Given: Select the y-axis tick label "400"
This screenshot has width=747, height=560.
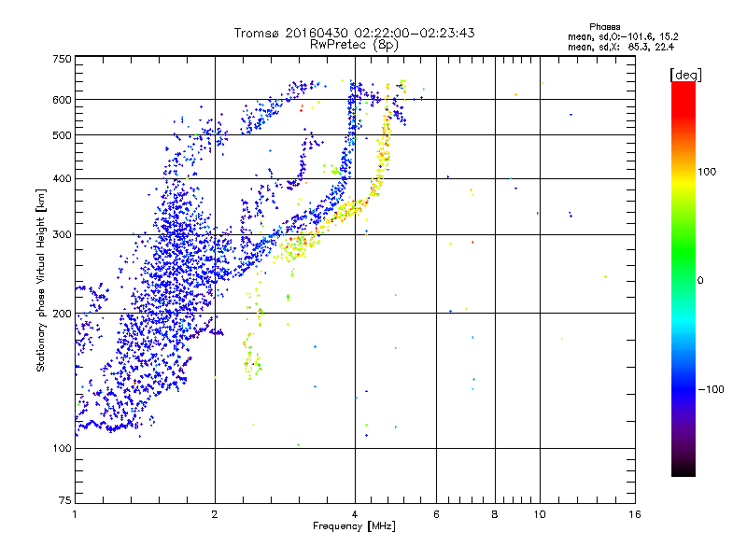Looking at the screenshot, I should pyautogui.click(x=62, y=179).
